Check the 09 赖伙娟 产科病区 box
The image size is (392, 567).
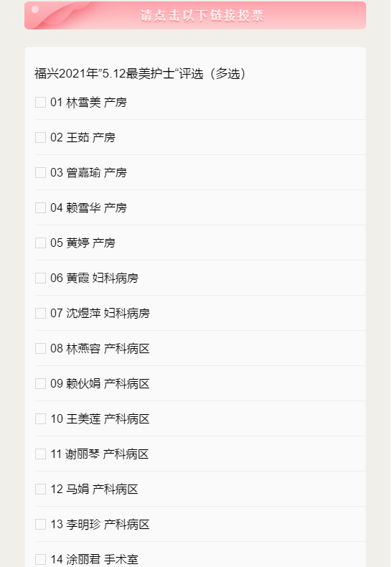[40, 384]
